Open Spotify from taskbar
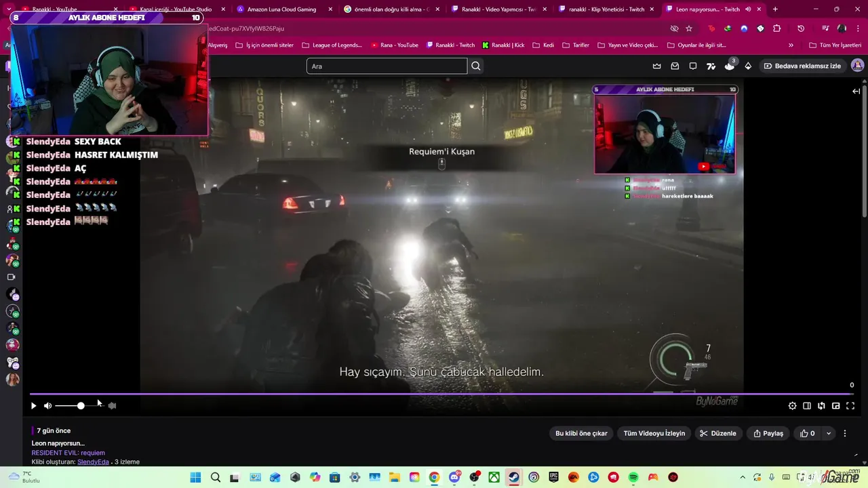The height and width of the screenshot is (488, 868). click(633, 477)
